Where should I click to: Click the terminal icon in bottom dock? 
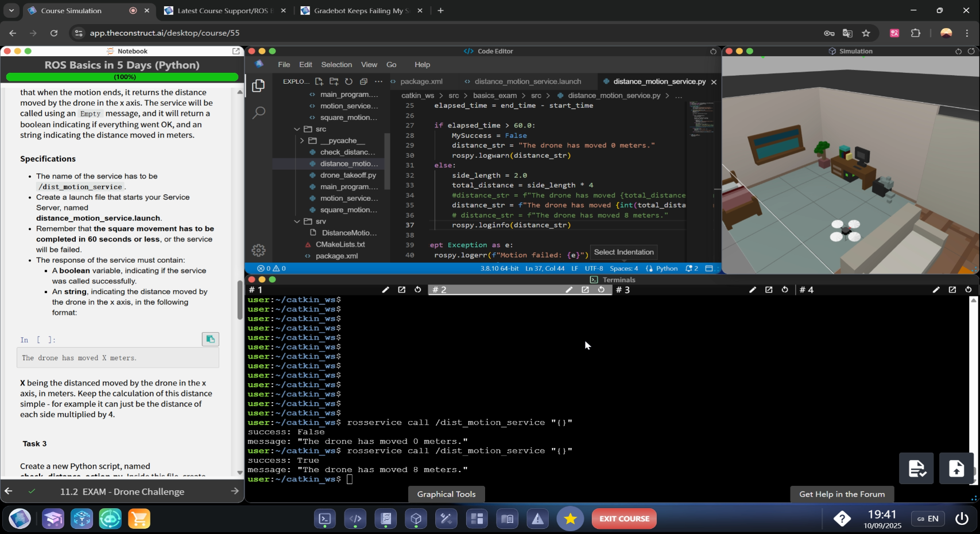[x=325, y=519]
